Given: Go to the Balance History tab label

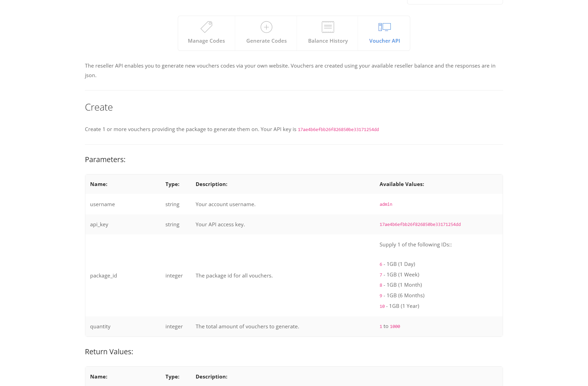Looking at the screenshot, I should (328, 41).
